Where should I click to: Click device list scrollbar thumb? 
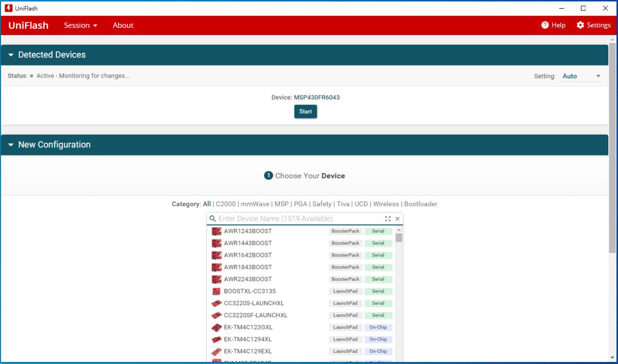tap(399, 238)
